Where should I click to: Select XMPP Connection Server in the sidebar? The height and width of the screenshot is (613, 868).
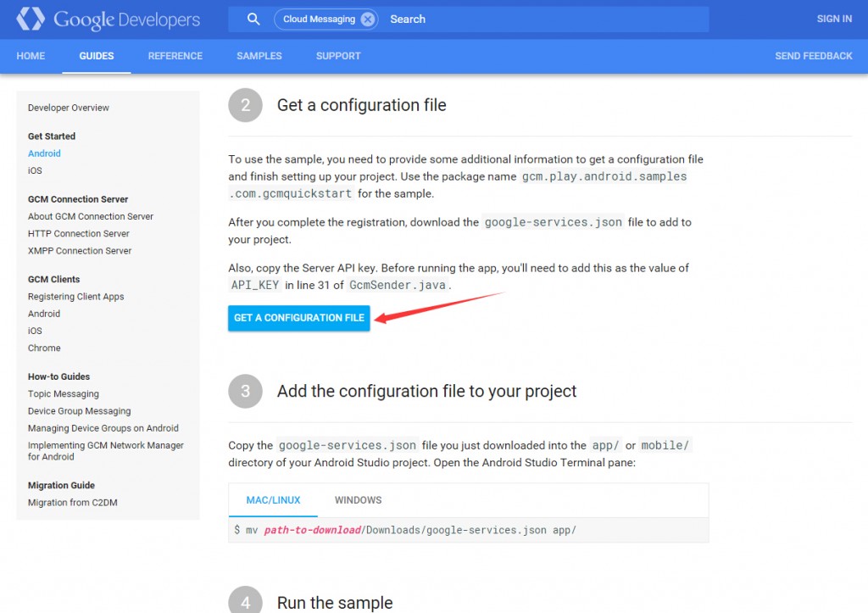[x=79, y=250]
